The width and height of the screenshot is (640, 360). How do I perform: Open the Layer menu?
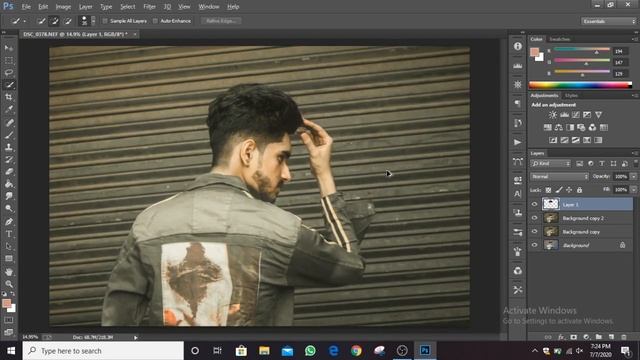[x=85, y=7]
